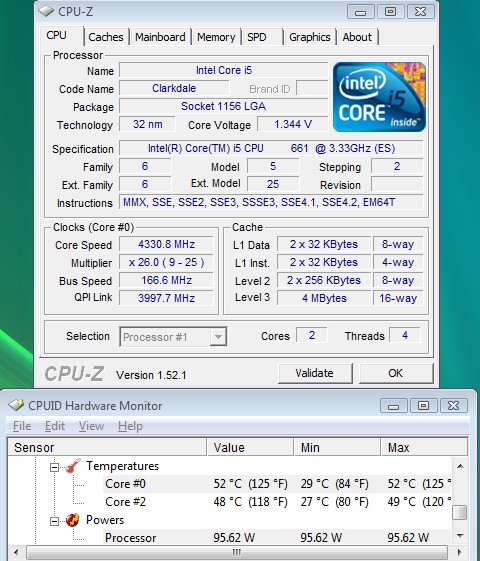Open the Processor #1 selection dropdown

[x=218, y=337]
